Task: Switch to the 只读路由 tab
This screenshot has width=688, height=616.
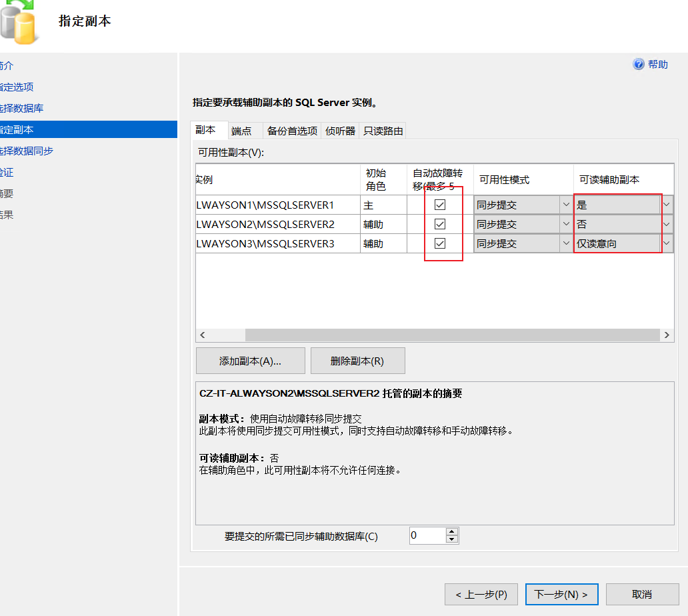Action: point(383,131)
